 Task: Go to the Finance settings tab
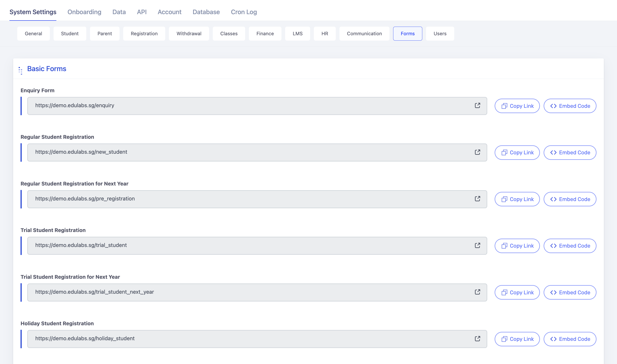(265, 34)
